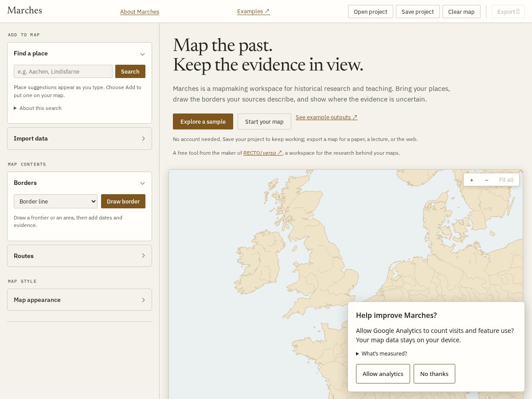Viewport: 532px width, 399px height.
Task: Click Fit all map control
Action: pos(506,180)
